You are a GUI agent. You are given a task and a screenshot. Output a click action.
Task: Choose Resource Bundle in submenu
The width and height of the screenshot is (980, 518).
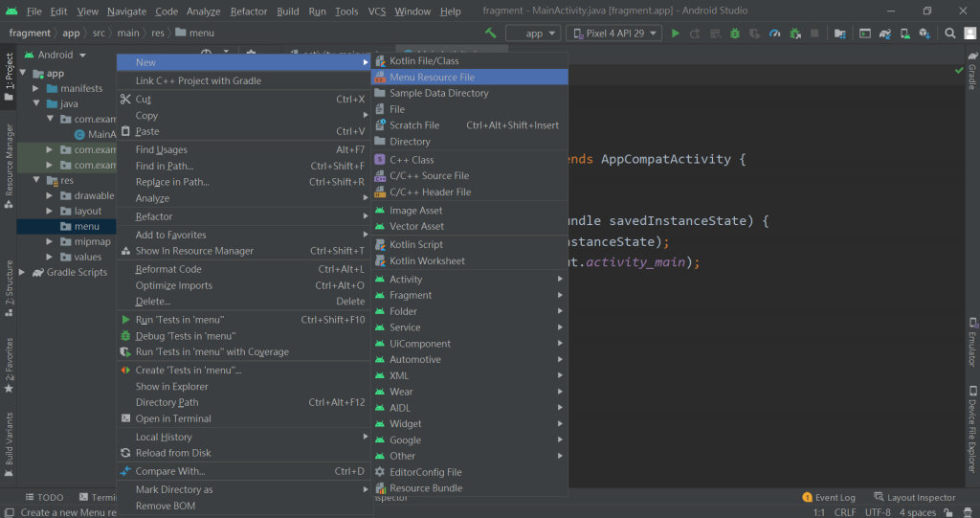point(469,488)
